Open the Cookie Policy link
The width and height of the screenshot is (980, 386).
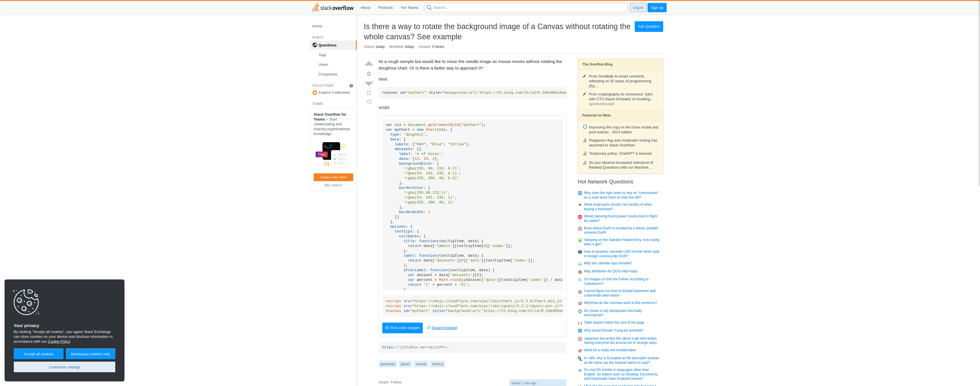coord(59,342)
